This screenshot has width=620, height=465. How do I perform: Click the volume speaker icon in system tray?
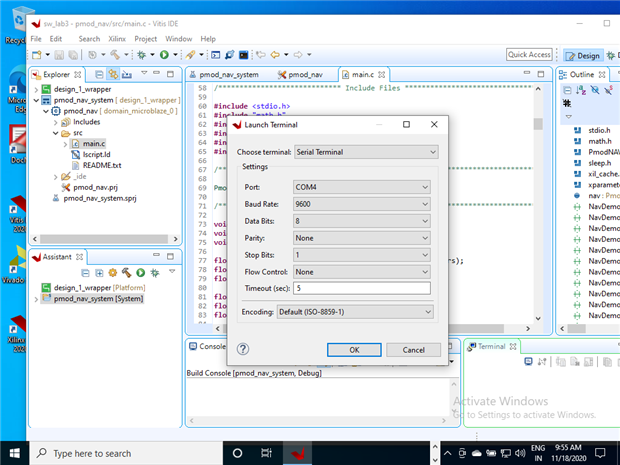click(x=520, y=453)
